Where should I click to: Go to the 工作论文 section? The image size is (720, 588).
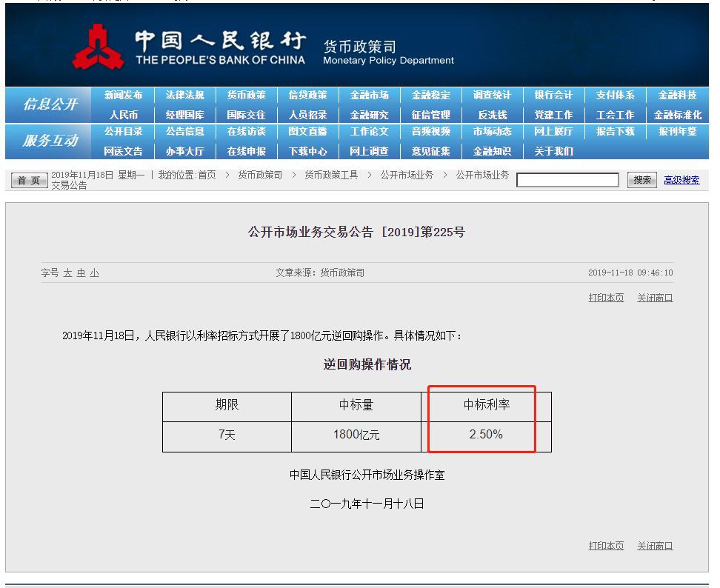[369, 132]
